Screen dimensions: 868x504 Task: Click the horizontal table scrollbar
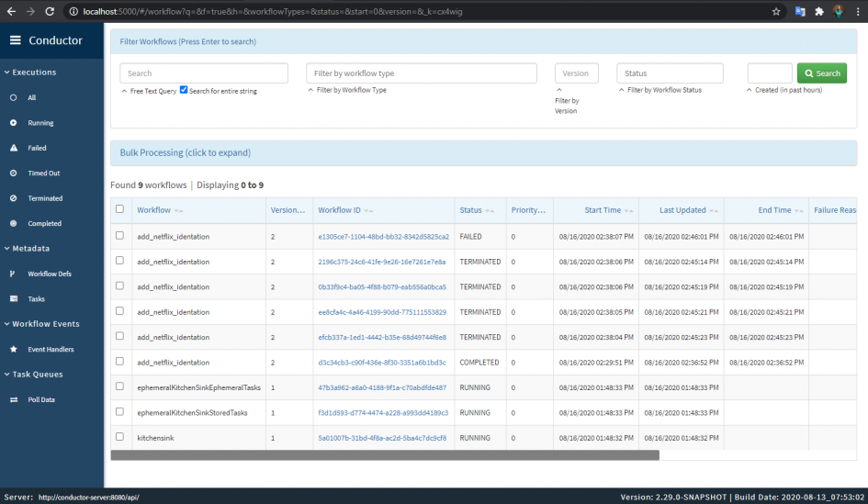point(385,455)
